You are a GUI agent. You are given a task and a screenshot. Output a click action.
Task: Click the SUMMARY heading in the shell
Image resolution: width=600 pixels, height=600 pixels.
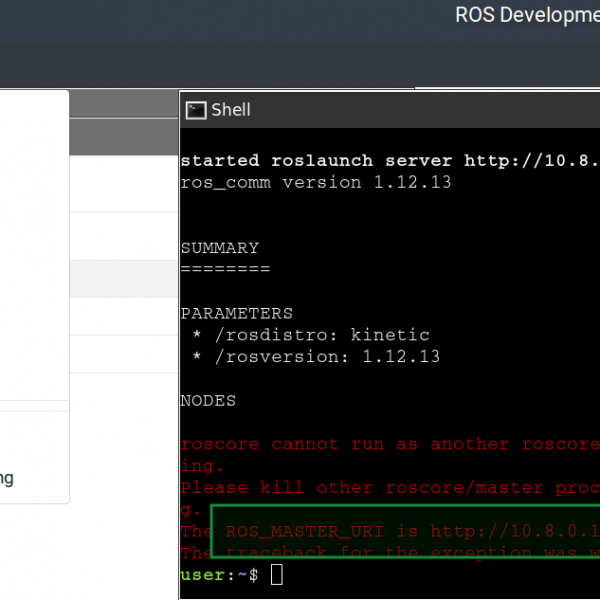220,248
